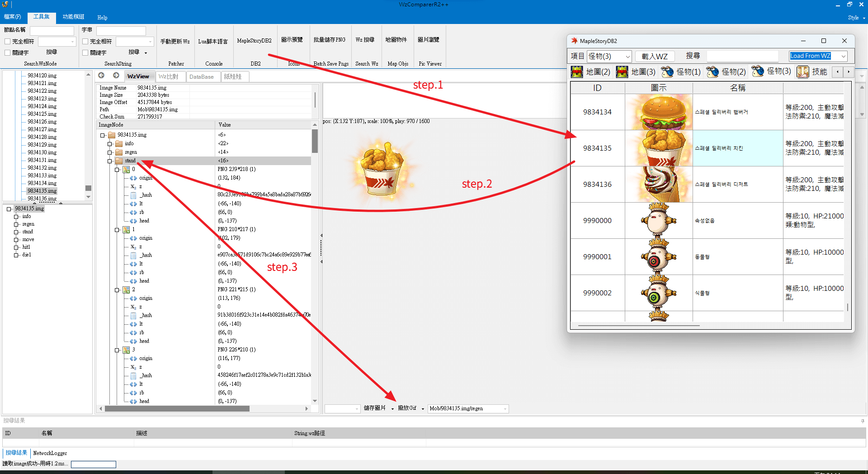868x474 pixels.
Task: Open the 地圖(2) map icon tab
Action: 590,71
